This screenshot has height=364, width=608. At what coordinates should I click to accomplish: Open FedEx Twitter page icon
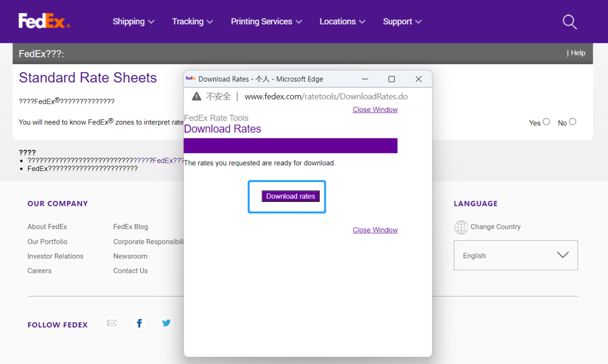166,323
